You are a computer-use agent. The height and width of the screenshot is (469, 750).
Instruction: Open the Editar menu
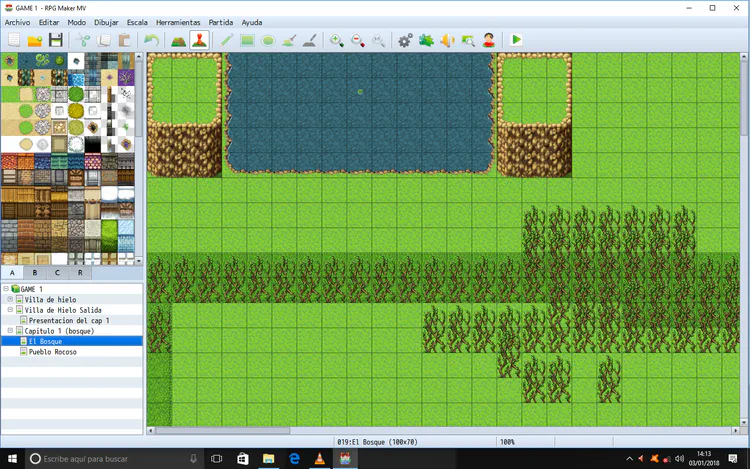tap(49, 22)
